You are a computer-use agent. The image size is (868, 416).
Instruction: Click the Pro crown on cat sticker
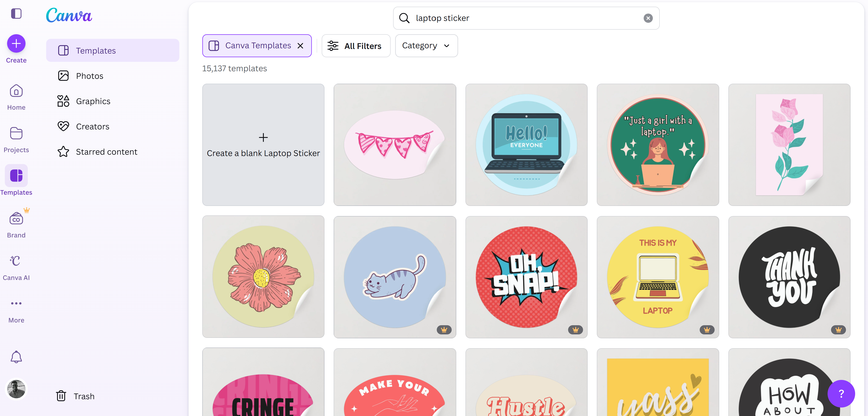point(444,330)
